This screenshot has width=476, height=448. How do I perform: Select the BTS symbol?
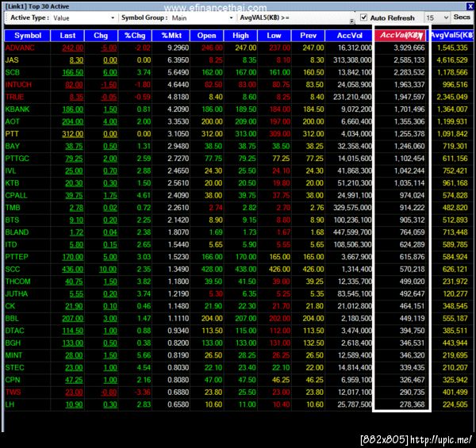point(12,220)
